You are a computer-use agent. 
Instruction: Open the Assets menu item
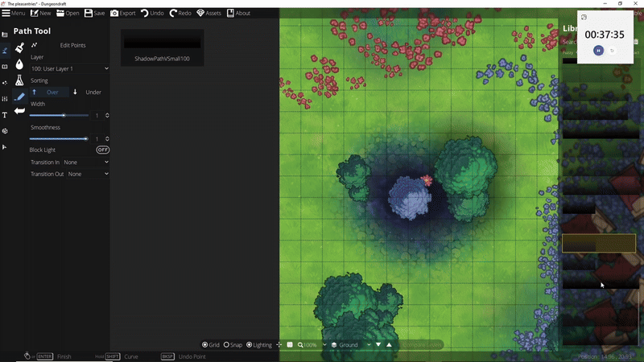pos(208,13)
